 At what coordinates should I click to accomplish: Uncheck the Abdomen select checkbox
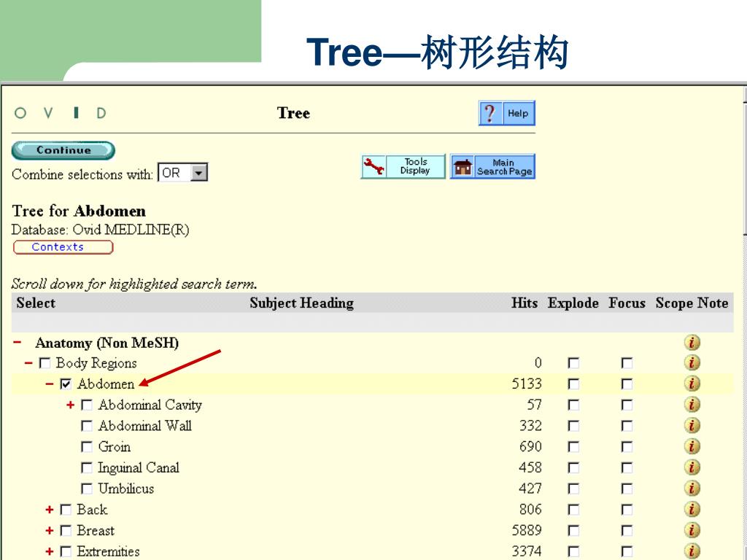(66, 384)
